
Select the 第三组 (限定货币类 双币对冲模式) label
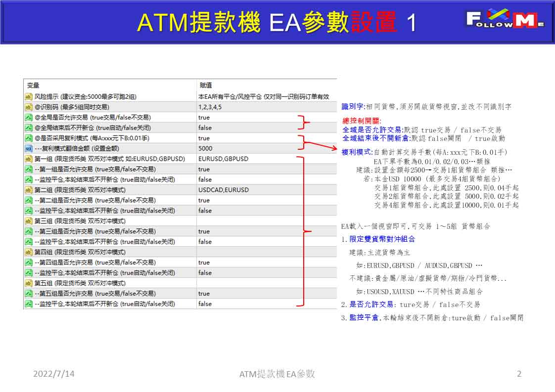pyautogui.click(x=80, y=221)
